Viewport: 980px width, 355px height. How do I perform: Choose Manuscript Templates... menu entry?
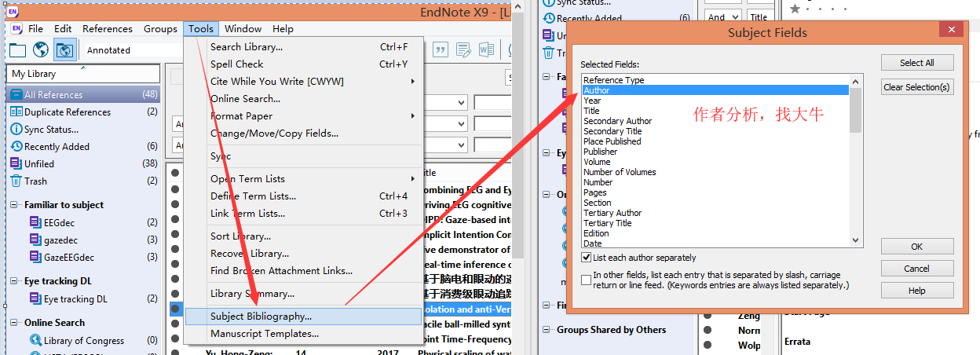point(304,334)
